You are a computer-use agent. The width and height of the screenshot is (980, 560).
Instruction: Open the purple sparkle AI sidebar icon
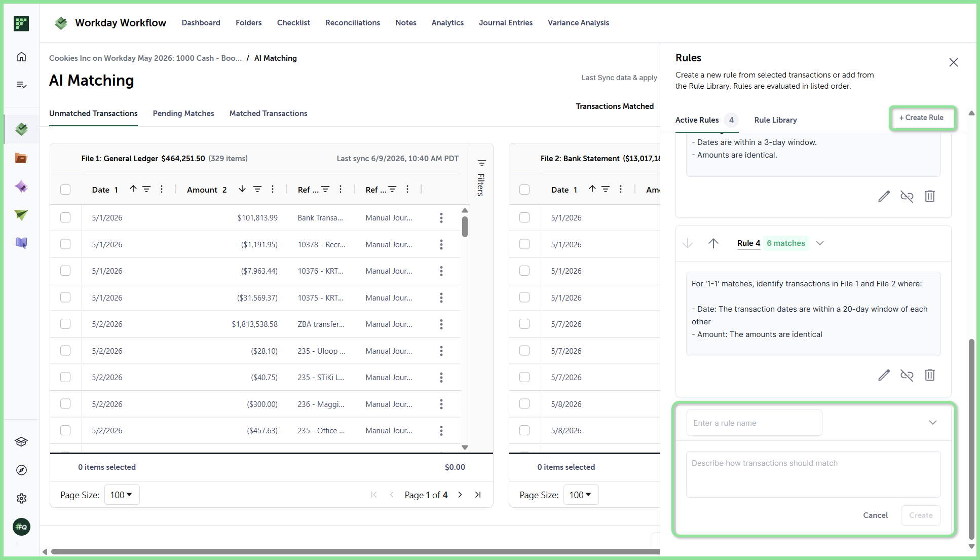(x=21, y=186)
